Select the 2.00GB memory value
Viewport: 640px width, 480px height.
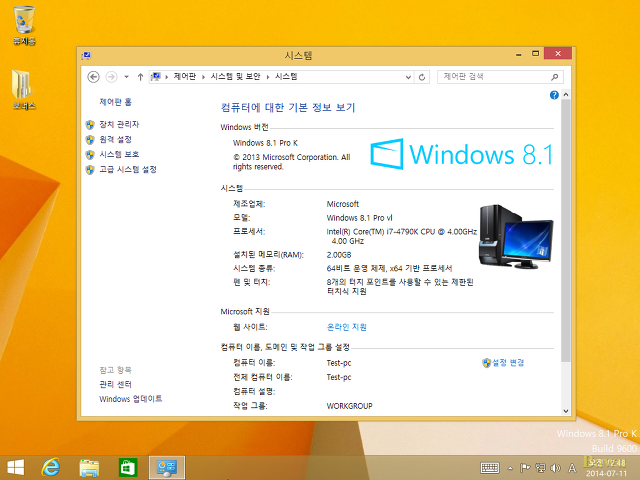pos(339,255)
